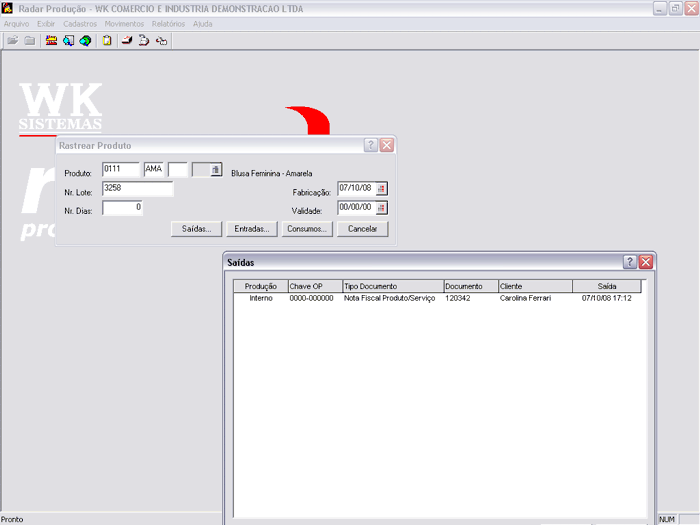
Task: Open the Movimentos menu
Action: (124, 23)
